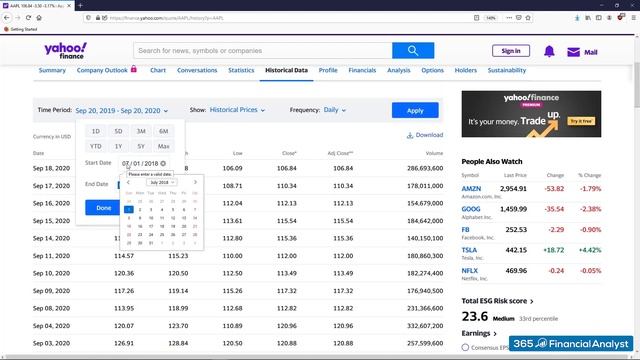The height and width of the screenshot is (360, 640).
Task: Click the Apply button
Action: pyautogui.click(x=415, y=110)
